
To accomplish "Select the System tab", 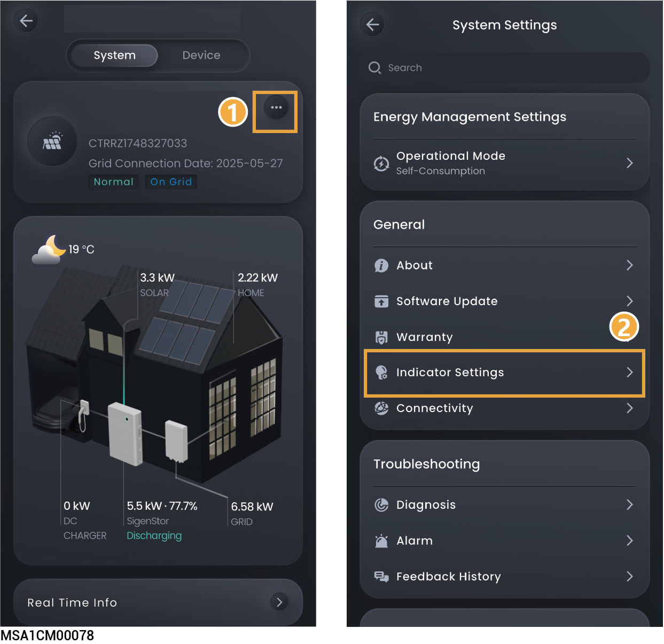I will click(115, 56).
